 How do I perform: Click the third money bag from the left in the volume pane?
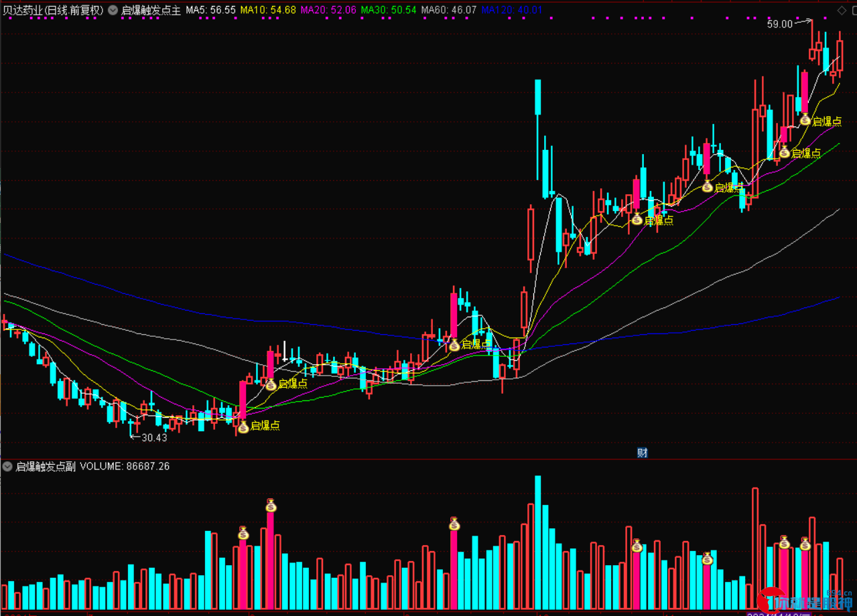(x=454, y=524)
